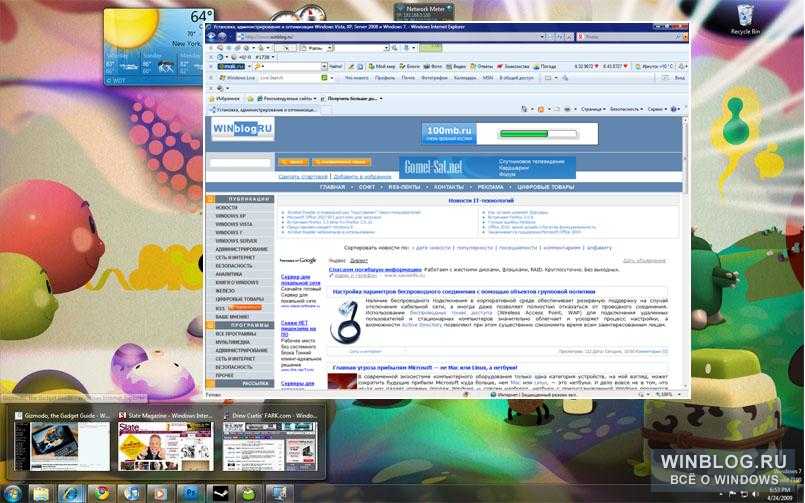Open the green apple taskbar icon
Image resolution: width=805 pixels, height=503 pixels.
[x=249, y=494]
